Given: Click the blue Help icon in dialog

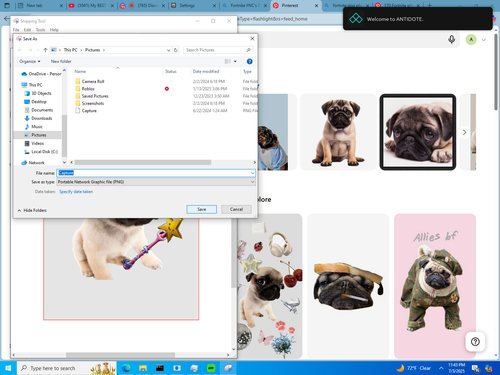Looking at the screenshot, I should [249, 61].
